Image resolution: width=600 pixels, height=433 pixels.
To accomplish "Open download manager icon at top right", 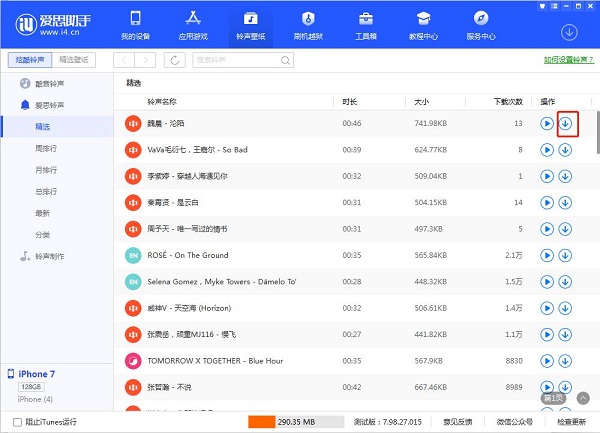I will (x=568, y=32).
